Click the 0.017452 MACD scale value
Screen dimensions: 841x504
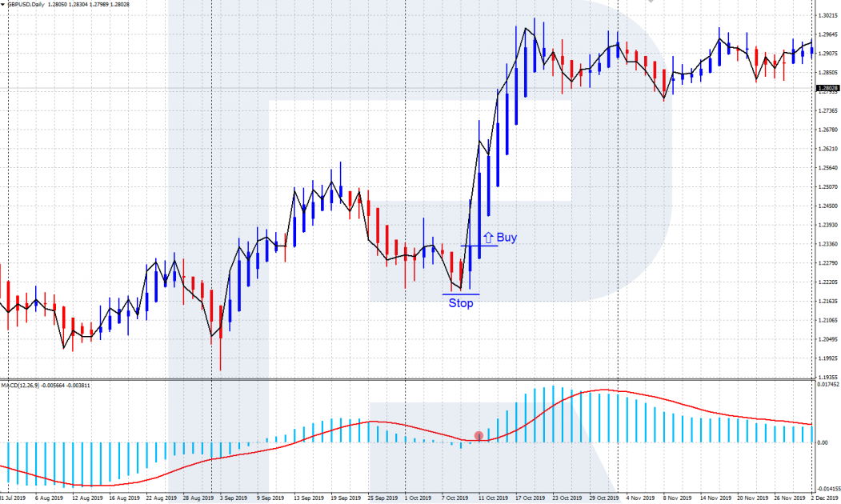[828, 386]
